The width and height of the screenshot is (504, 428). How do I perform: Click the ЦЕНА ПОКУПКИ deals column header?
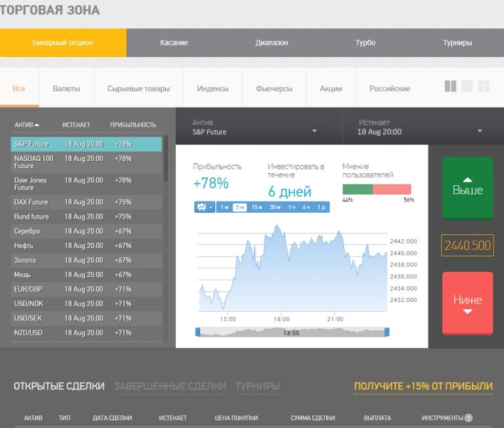[x=236, y=417]
